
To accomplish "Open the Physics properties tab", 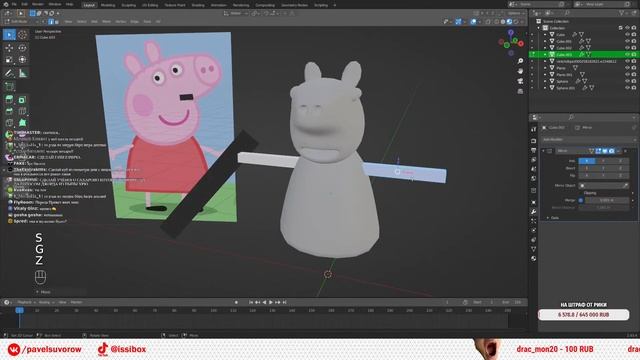I will 533,230.
